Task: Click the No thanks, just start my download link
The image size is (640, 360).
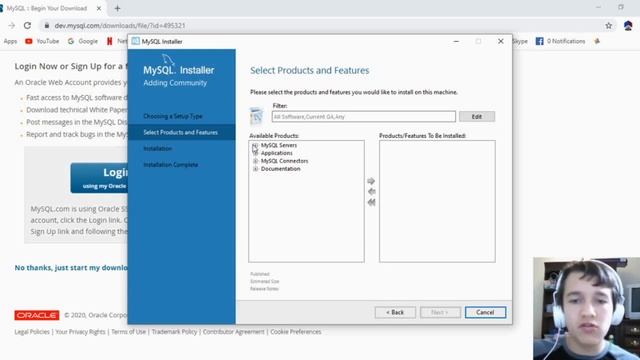Action: click(71, 268)
